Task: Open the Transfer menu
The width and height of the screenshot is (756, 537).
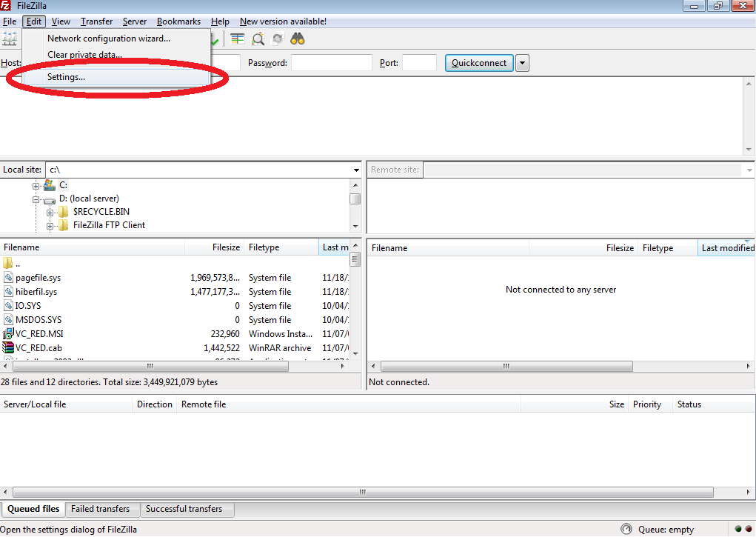Action: [x=96, y=21]
